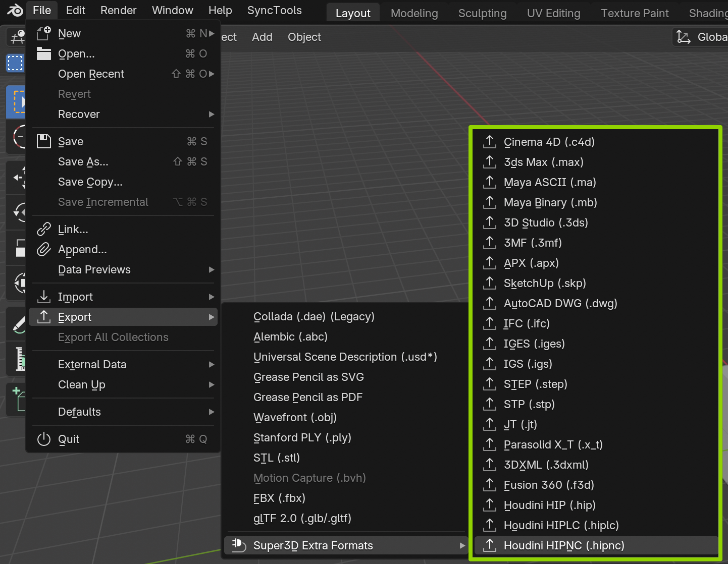Open the viewport Object menu
The width and height of the screenshot is (728, 564).
pos(304,37)
